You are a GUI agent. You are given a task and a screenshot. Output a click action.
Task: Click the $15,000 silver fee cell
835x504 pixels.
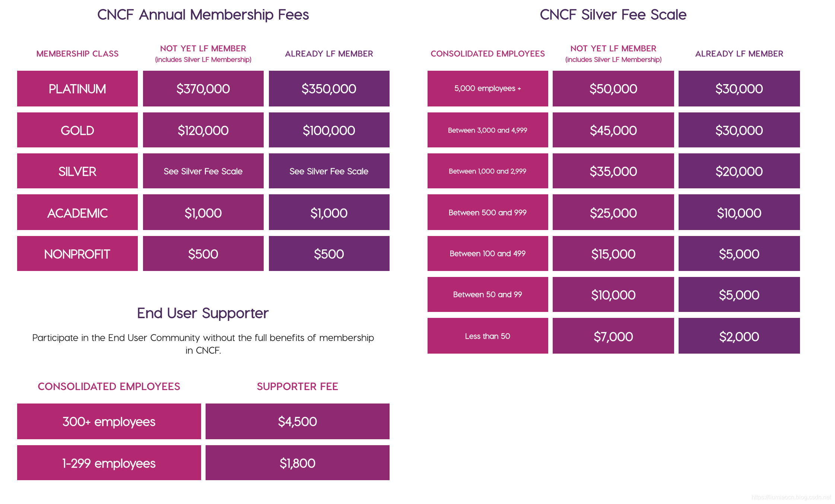(613, 253)
